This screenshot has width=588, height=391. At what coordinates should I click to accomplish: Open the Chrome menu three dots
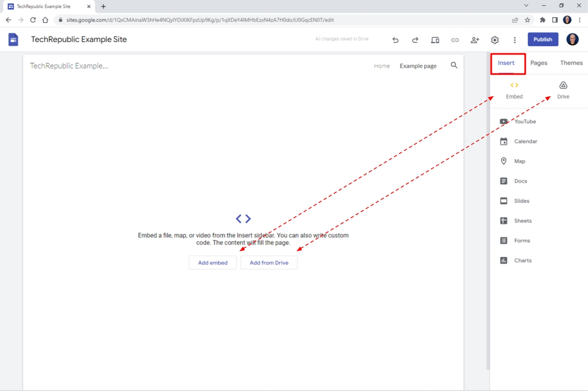(580, 20)
